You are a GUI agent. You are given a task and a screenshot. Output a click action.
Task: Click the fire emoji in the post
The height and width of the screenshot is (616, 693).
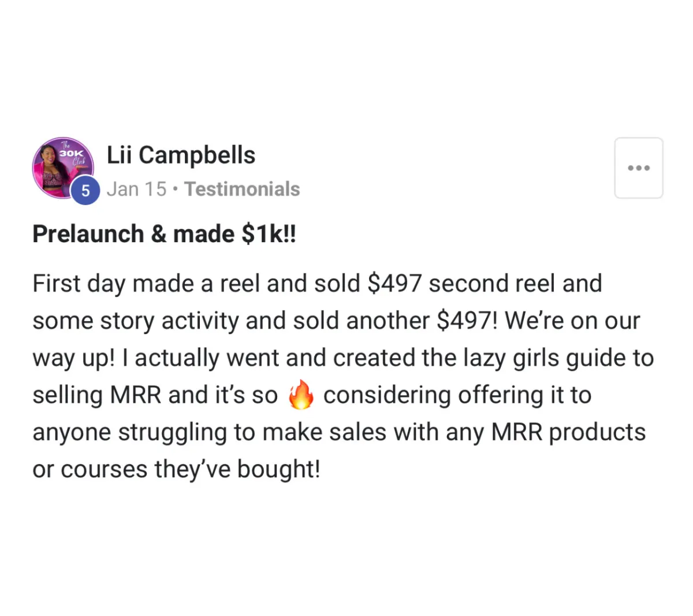[300, 395]
